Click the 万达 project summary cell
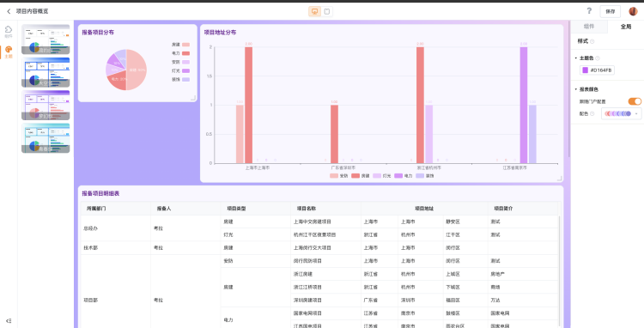The image size is (644, 328). coord(523,300)
